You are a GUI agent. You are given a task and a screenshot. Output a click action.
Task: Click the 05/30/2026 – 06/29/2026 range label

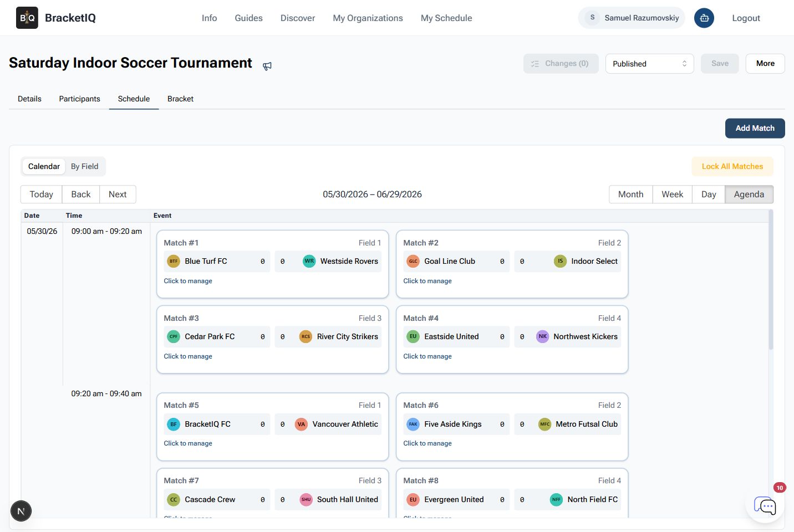click(372, 195)
